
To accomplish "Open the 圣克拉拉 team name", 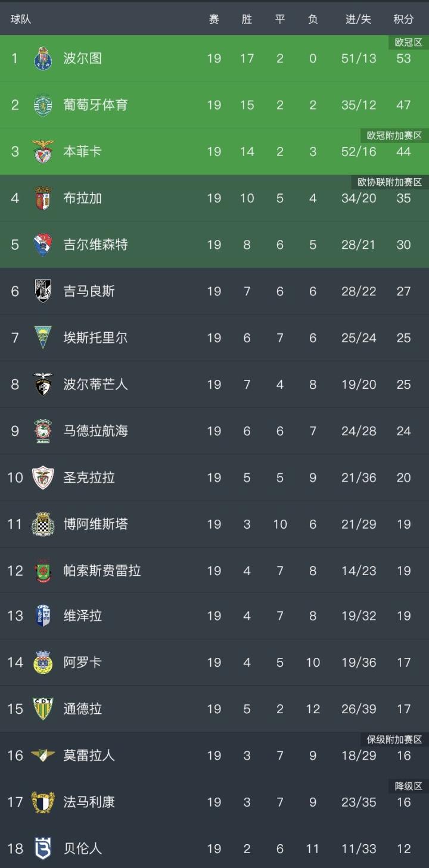I will (89, 477).
